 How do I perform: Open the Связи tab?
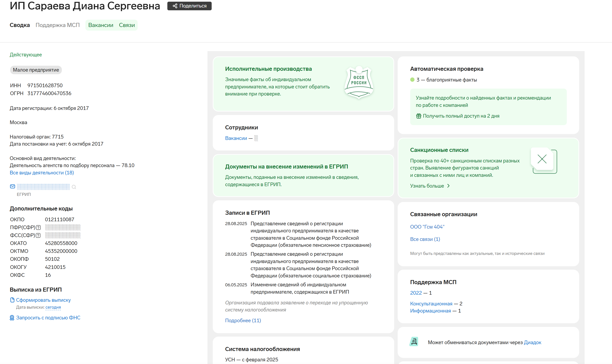(x=127, y=25)
